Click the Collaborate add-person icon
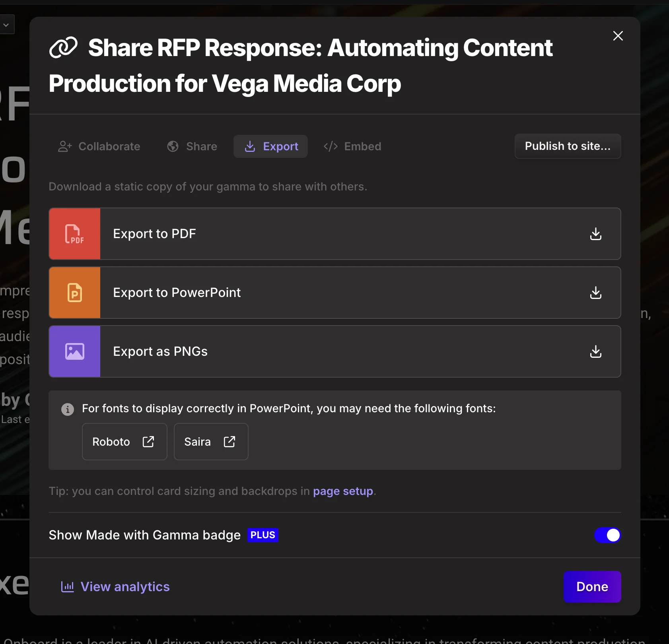This screenshot has height=644, width=669. click(65, 146)
